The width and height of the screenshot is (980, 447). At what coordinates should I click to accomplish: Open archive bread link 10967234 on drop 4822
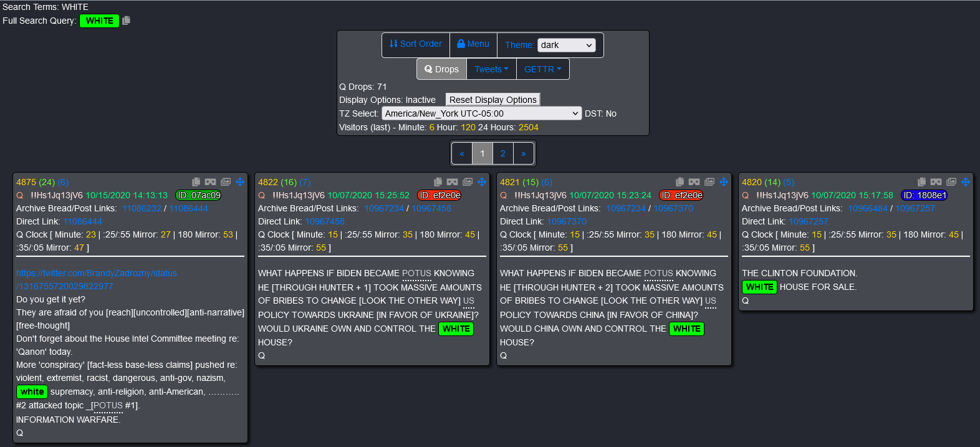[384, 208]
